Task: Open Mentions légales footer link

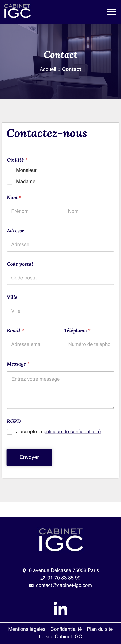Action: pyautogui.click(x=27, y=629)
